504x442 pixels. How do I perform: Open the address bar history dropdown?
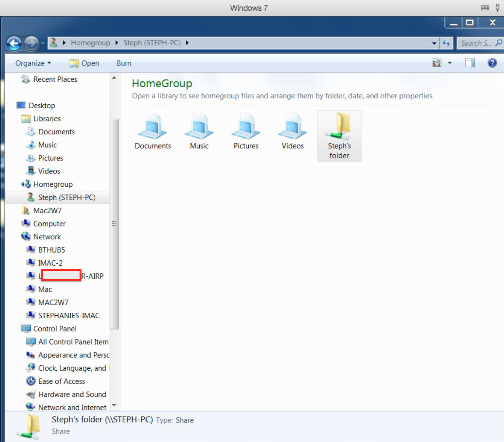pyautogui.click(x=434, y=43)
